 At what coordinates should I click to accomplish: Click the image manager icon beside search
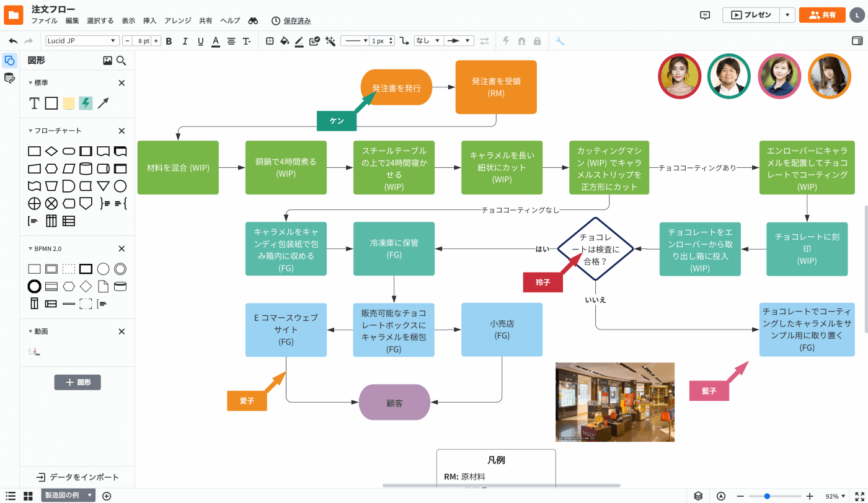(x=107, y=61)
